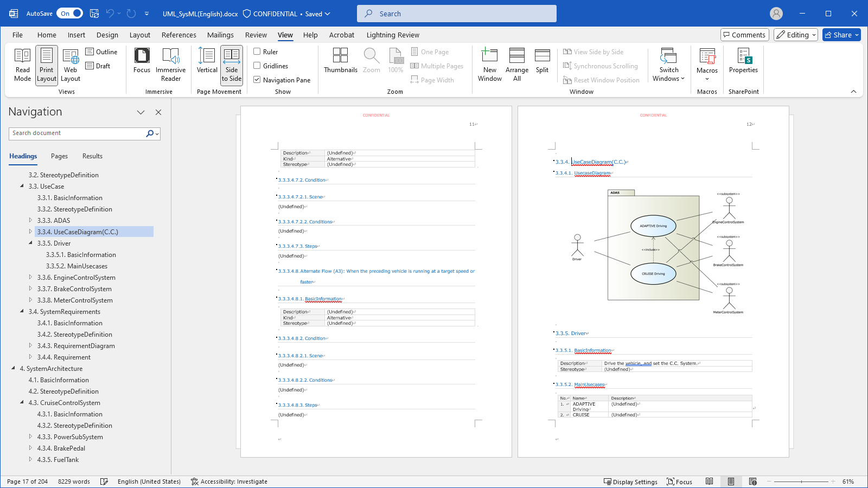Split the document window

tap(542, 61)
